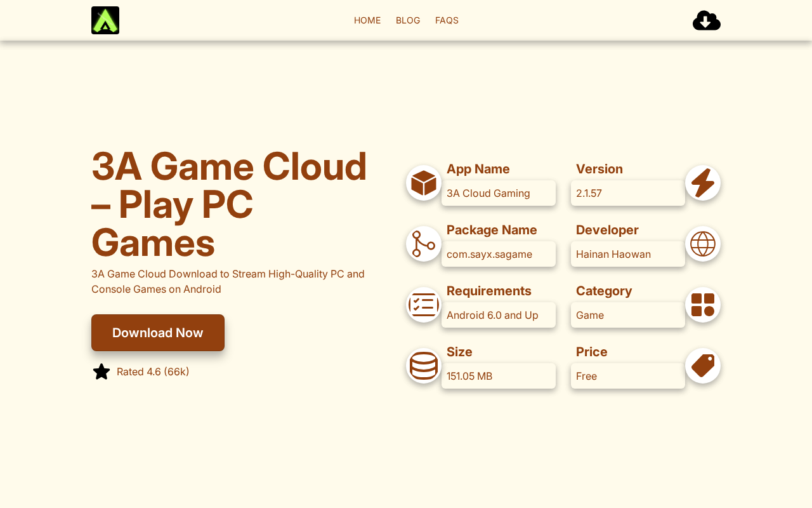Click the Category label
Screen dimensions: 812x508
[604, 291]
